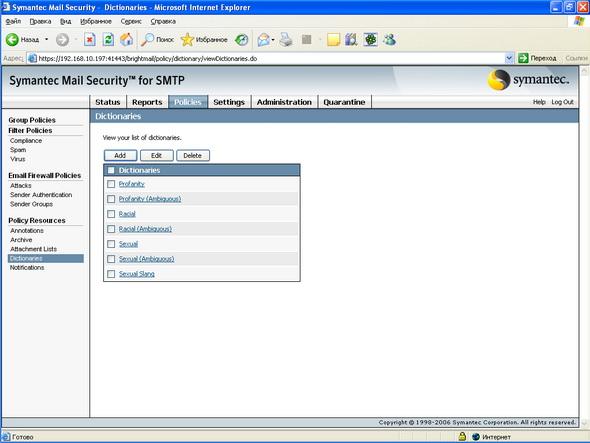590x443 pixels.
Task: Click the Stop page loading icon
Action: pos(90,40)
